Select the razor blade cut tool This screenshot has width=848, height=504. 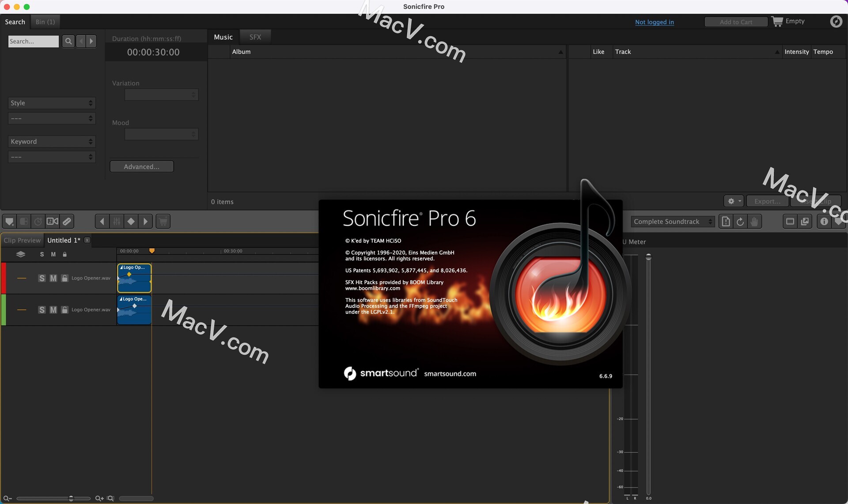[67, 221]
